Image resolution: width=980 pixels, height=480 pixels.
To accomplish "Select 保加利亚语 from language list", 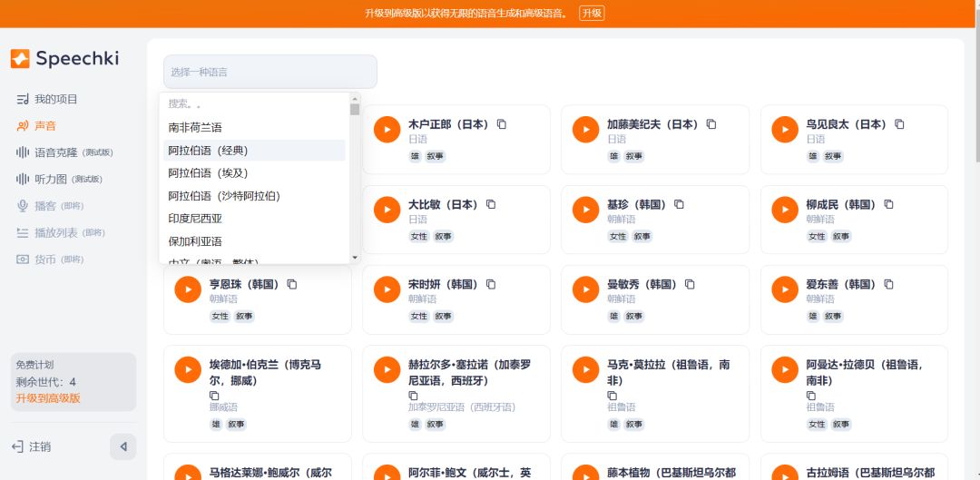I will (254, 241).
